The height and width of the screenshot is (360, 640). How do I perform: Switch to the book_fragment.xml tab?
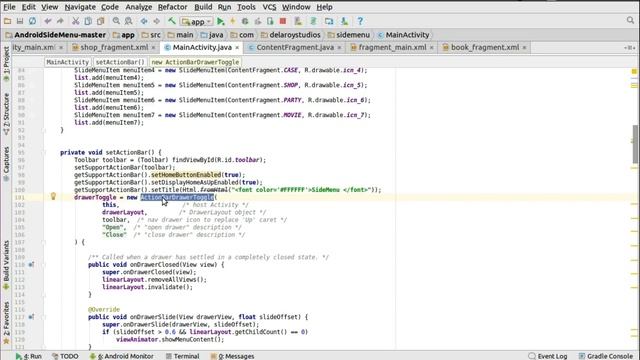tap(485, 47)
